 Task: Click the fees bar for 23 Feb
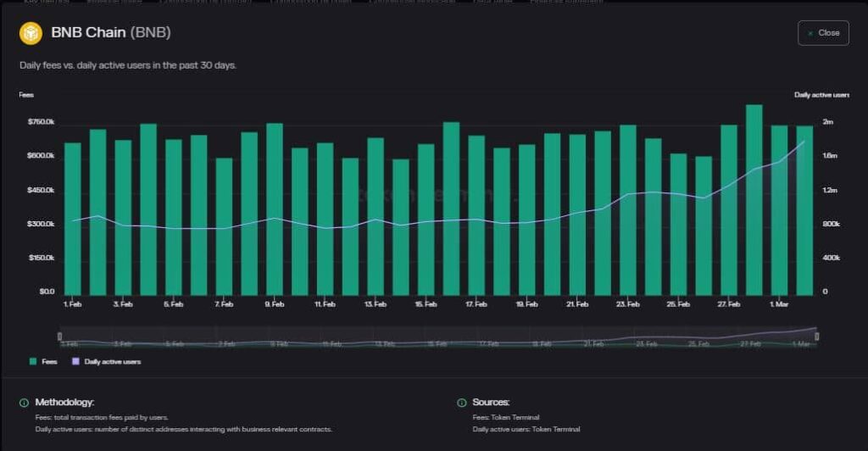628,210
